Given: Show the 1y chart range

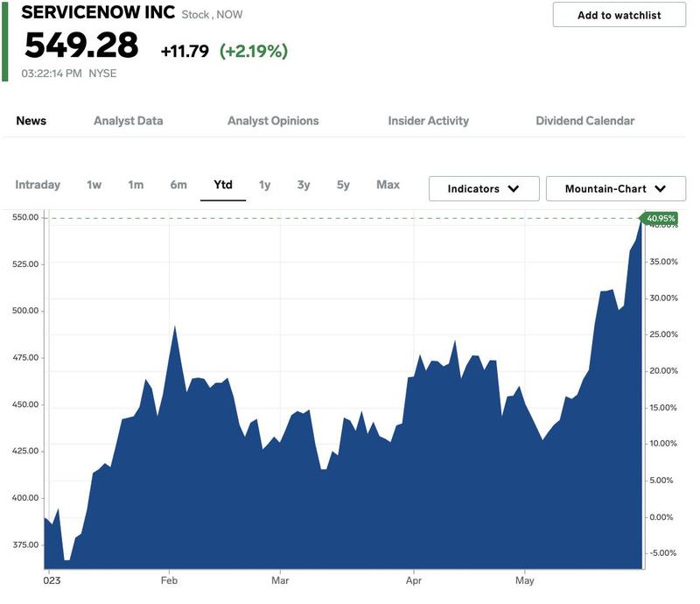Looking at the screenshot, I should click(265, 185).
